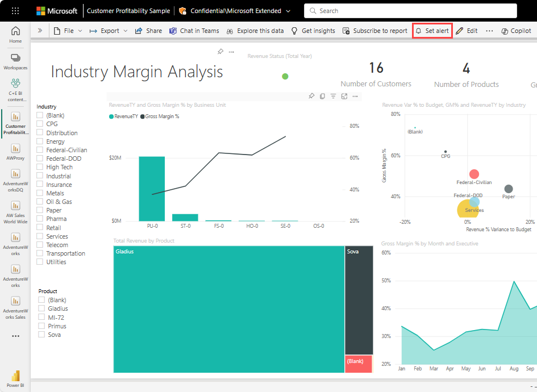Open the AWProxy report in the sidebar
The width and height of the screenshot is (537, 392).
coord(15,152)
